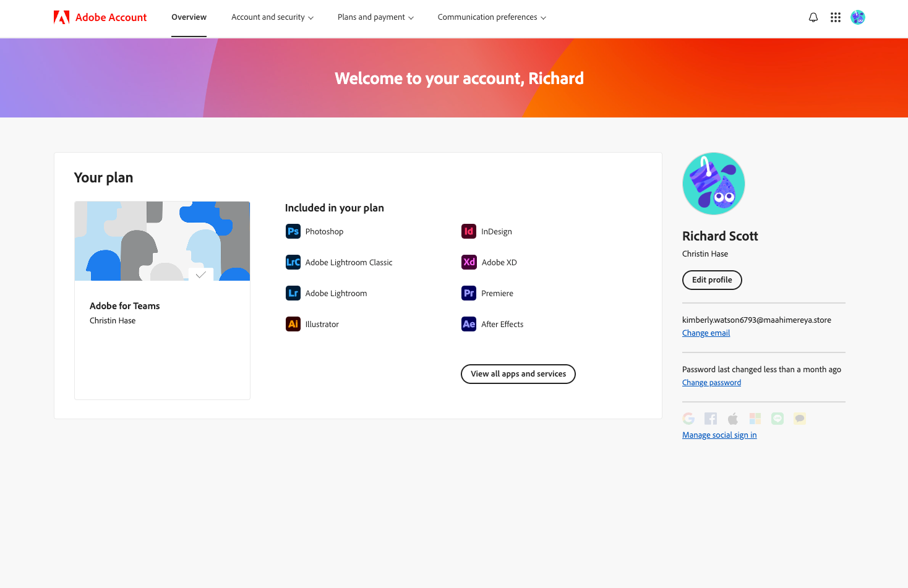
Task: Click the checkmark on the plan card
Action: point(201,275)
